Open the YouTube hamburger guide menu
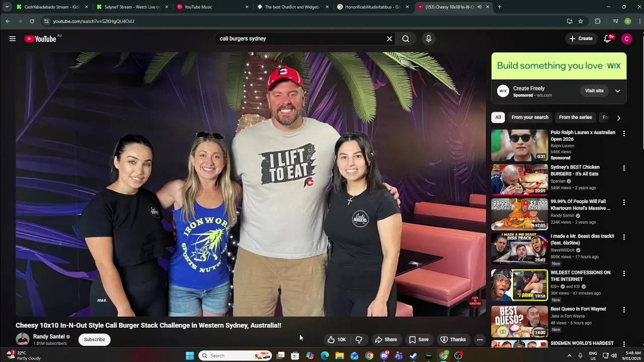 (x=12, y=39)
